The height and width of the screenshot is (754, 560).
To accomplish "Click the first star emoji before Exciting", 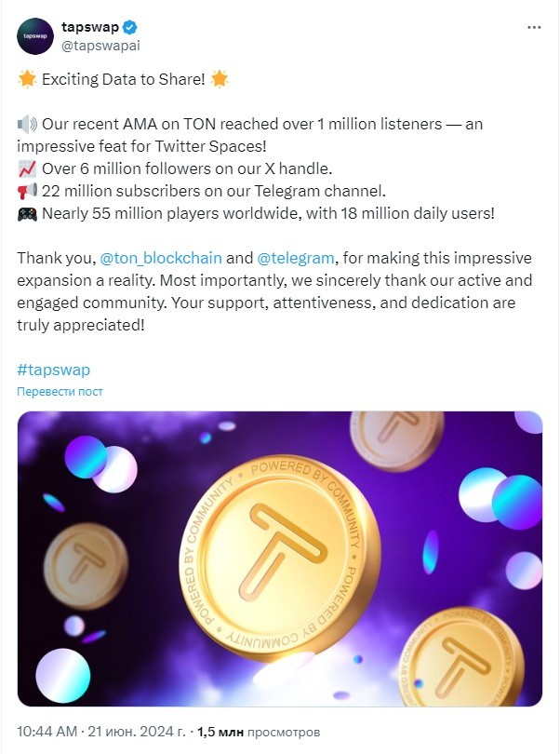I will [x=27, y=79].
